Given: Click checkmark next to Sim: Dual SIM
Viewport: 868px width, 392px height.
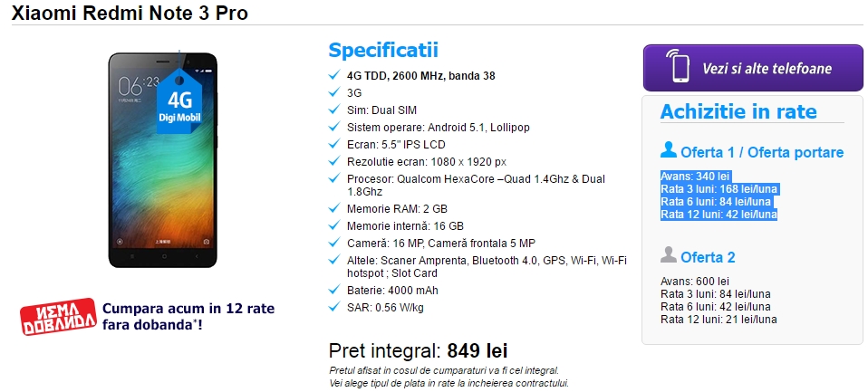Looking at the screenshot, I should pyautogui.click(x=334, y=110).
